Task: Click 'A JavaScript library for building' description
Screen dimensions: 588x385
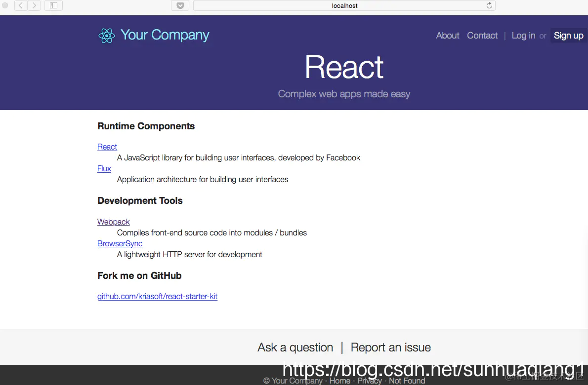Action: 239,158
